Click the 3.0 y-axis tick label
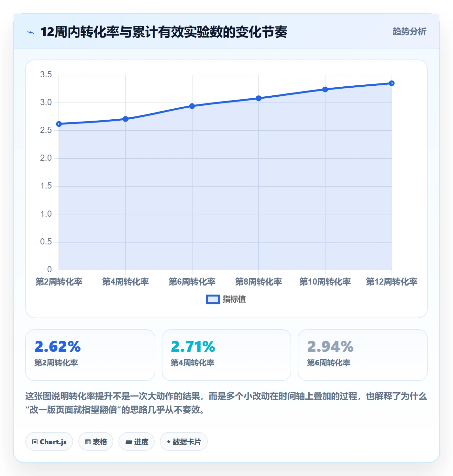The height and width of the screenshot is (476, 453). (46, 103)
